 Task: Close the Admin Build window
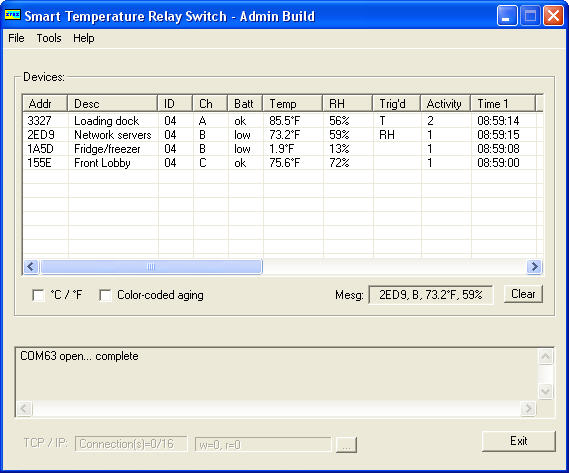(553, 16)
